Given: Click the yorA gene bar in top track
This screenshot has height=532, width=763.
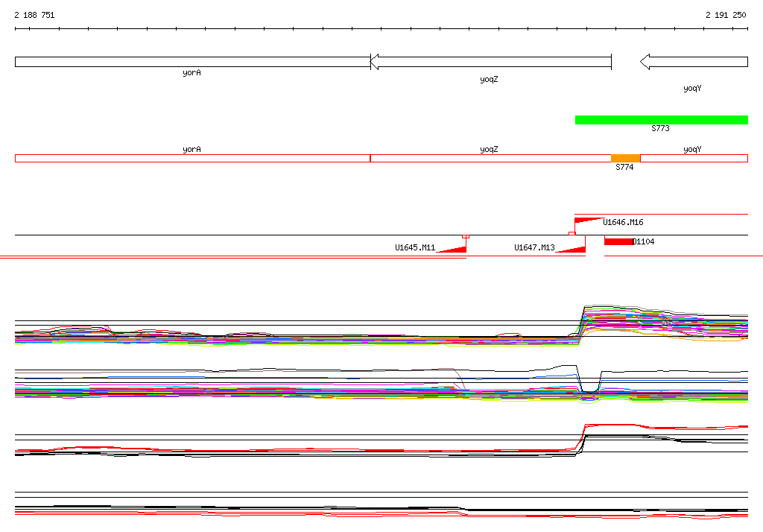Looking at the screenshot, I should pos(192,62).
